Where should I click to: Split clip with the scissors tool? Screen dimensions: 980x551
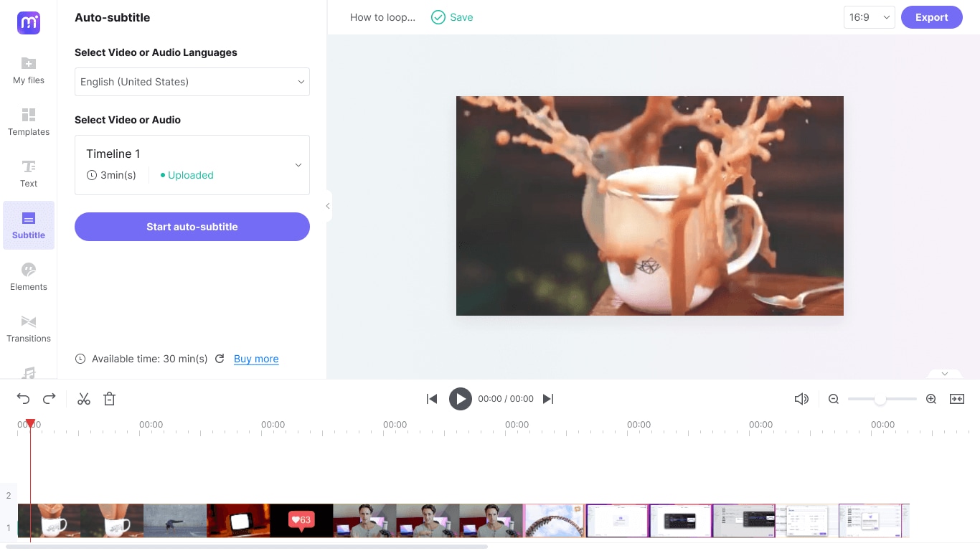pos(84,399)
